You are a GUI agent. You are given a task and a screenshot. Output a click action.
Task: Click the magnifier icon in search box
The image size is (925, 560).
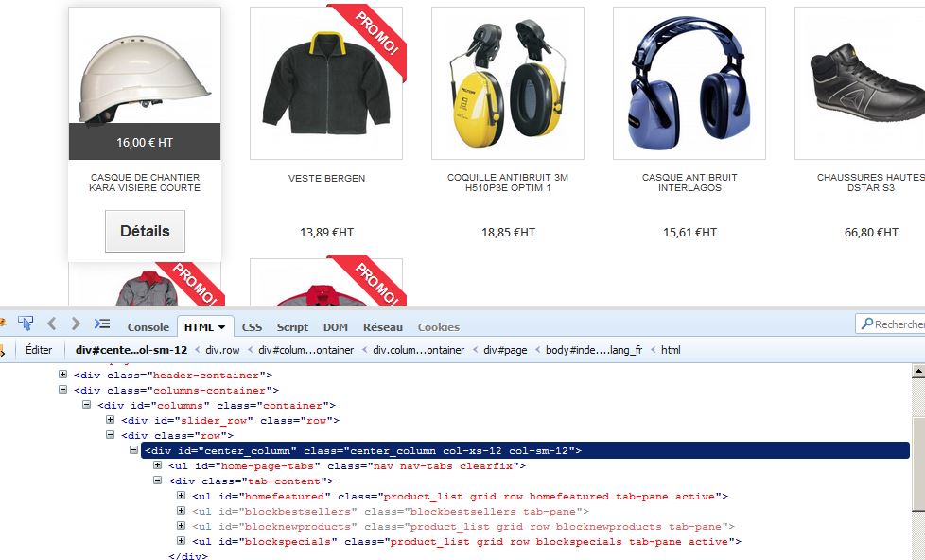[866, 324]
